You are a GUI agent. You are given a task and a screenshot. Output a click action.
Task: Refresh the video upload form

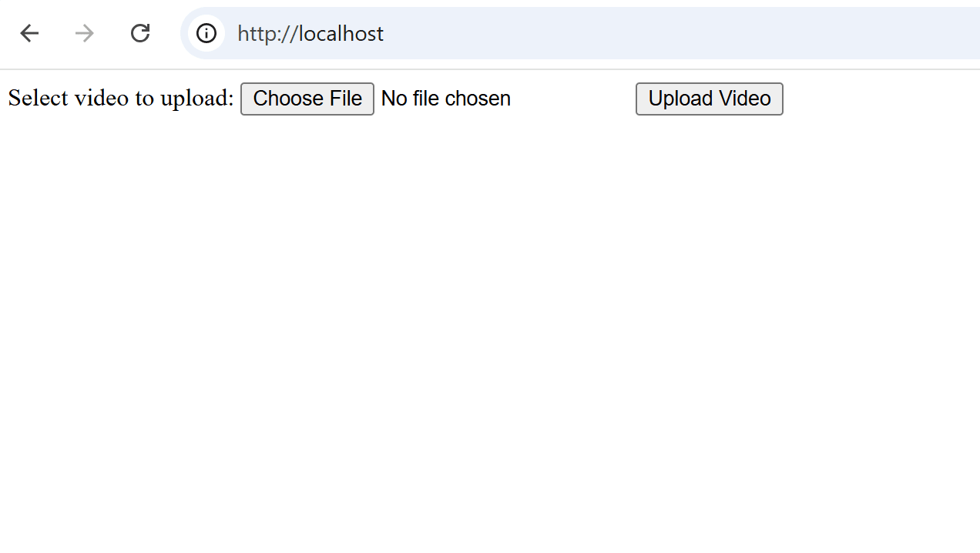(x=140, y=33)
